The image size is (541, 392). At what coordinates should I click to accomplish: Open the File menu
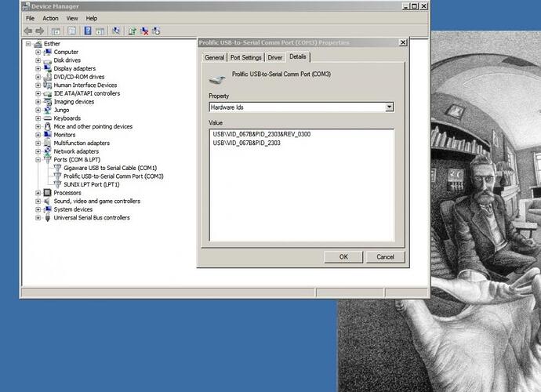30,18
